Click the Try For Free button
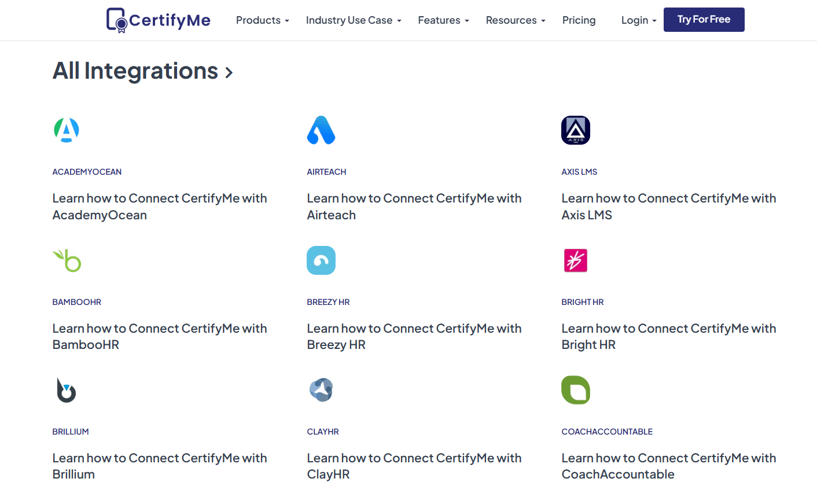 click(x=704, y=19)
